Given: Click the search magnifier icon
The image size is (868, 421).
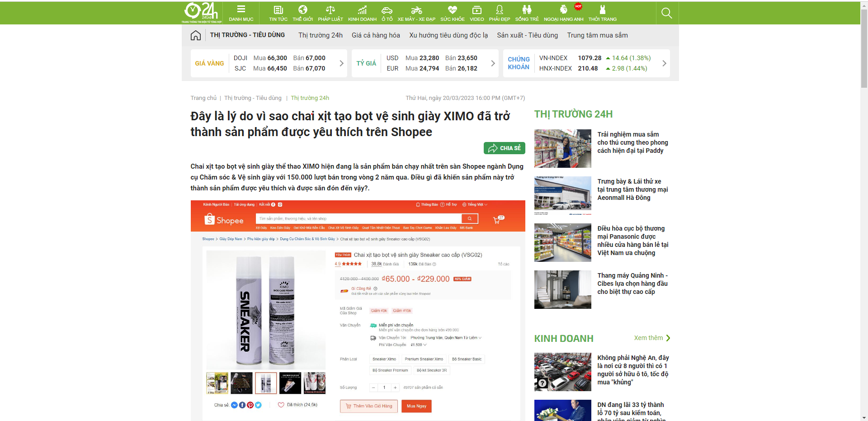Looking at the screenshot, I should click(666, 13).
